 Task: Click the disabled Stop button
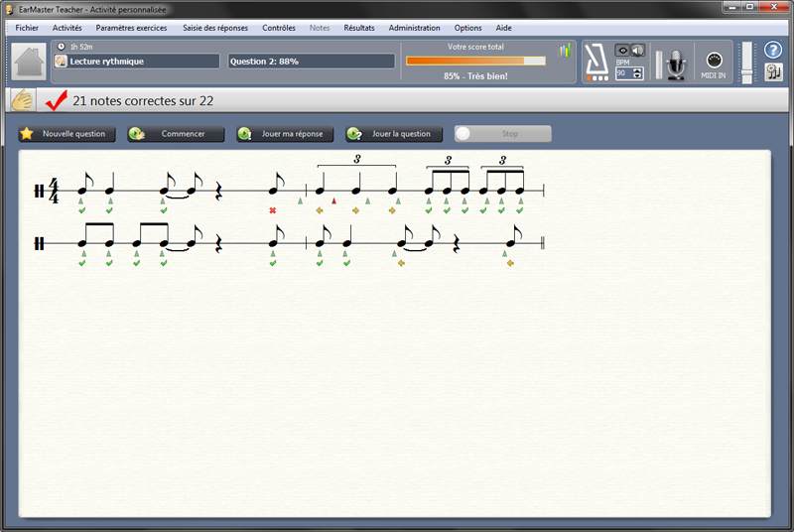[503, 134]
